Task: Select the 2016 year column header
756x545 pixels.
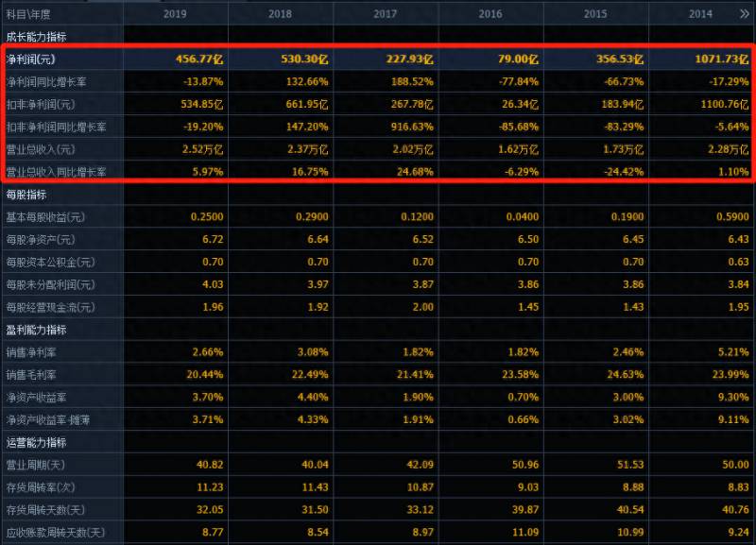Action: [x=490, y=14]
